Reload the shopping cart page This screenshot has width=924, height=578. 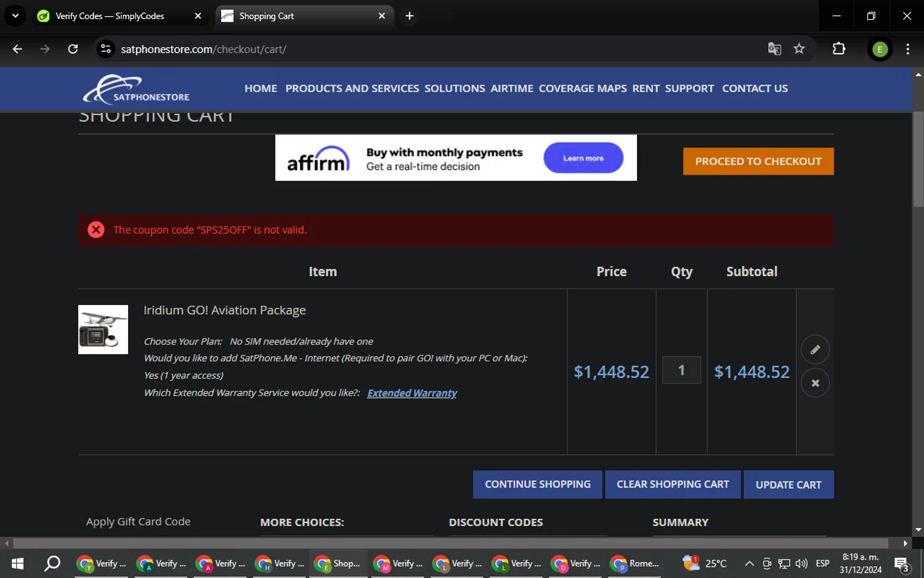pyautogui.click(x=73, y=49)
